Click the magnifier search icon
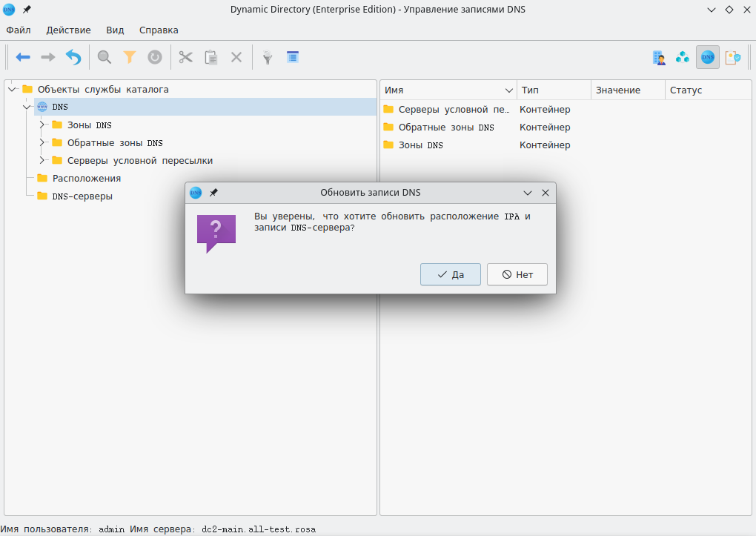The width and height of the screenshot is (756, 536). click(x=105, y=57)
